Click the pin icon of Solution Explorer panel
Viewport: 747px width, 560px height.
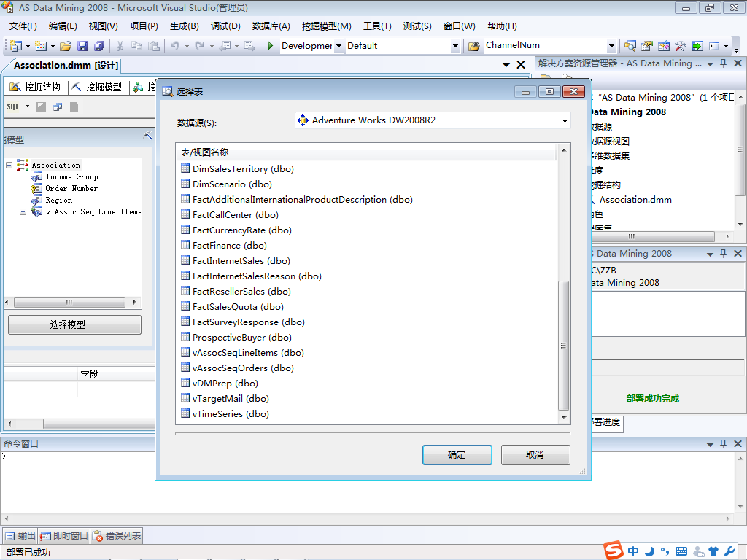tap(724, 63)
